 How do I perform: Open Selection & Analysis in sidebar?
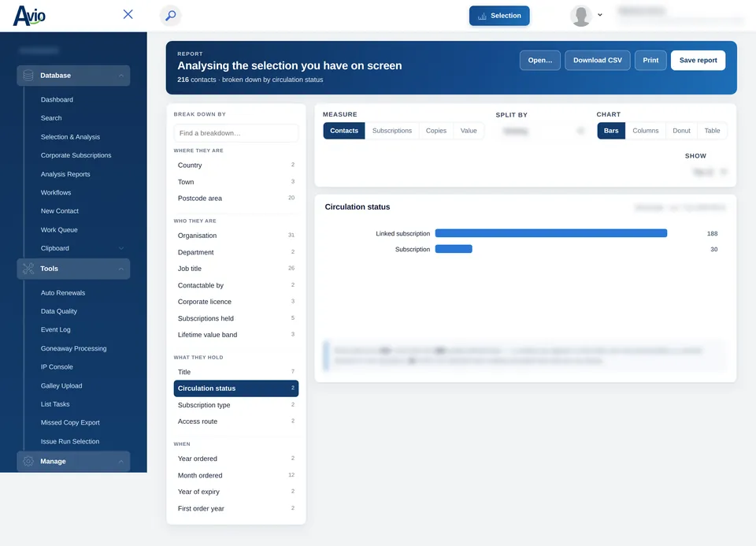[x=70, y=137]
